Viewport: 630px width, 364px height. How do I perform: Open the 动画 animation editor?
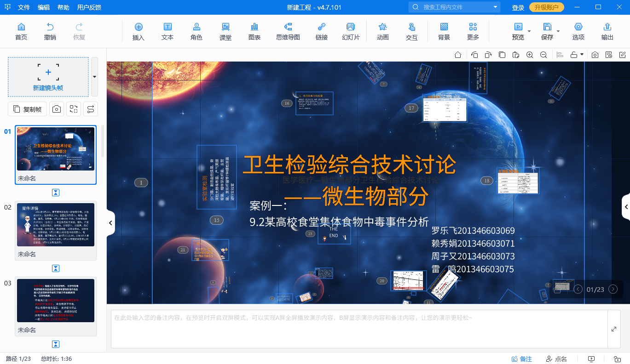[x=383, y=32]
